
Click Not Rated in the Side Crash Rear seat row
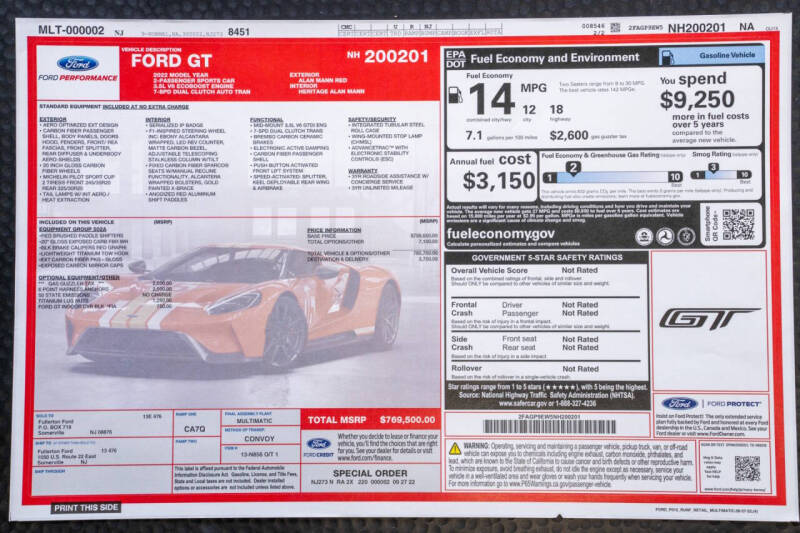click(580, 347)
